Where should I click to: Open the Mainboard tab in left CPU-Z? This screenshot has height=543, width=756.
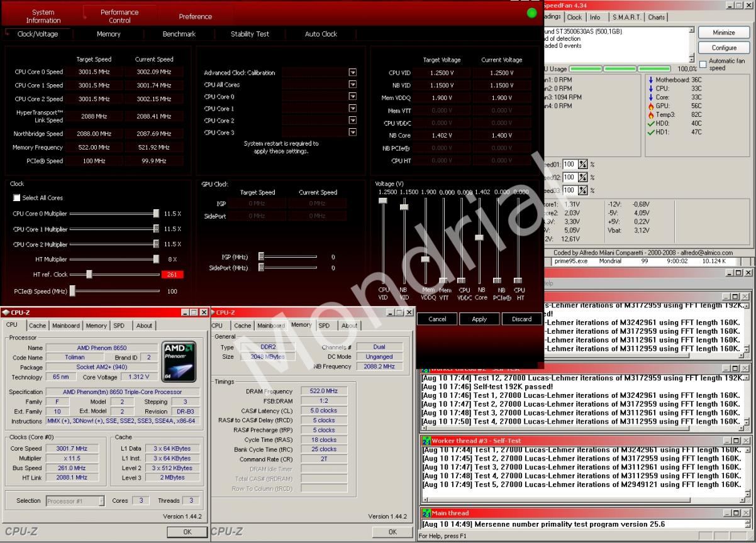point(66,326)
